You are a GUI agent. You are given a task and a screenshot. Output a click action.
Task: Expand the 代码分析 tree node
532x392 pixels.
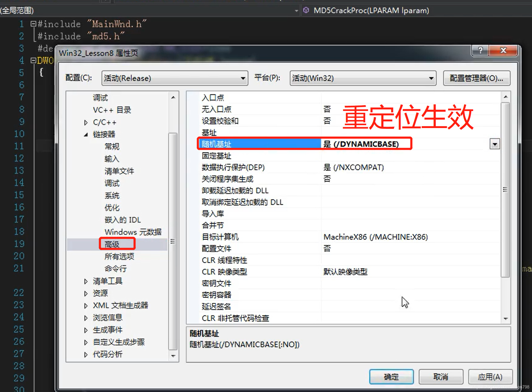(86, 355)
